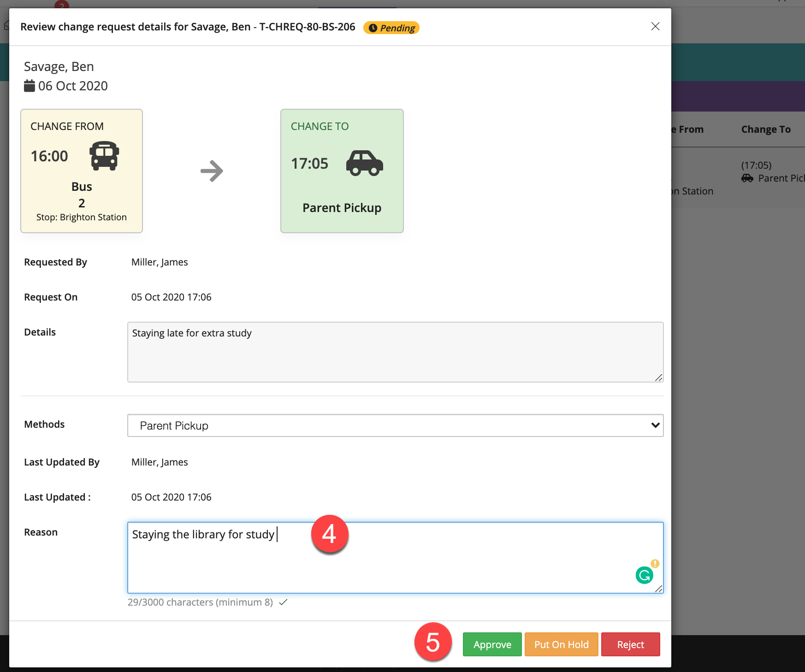Click the gray right arrow between cards

click(212, 171)
